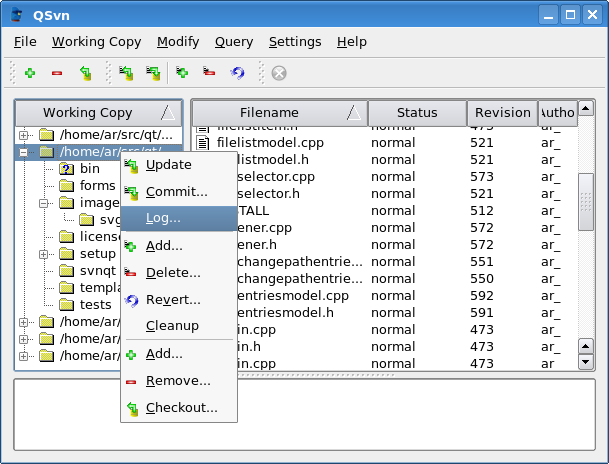Open the Modify menu
This screenshot has width=609, height=464.
pos(178,42)
